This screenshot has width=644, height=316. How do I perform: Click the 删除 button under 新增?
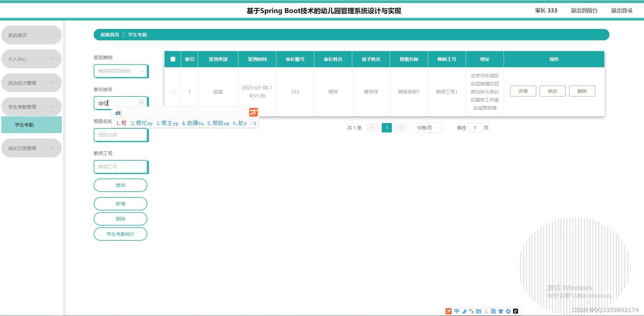pyautogui.click(x=121, y=219)
